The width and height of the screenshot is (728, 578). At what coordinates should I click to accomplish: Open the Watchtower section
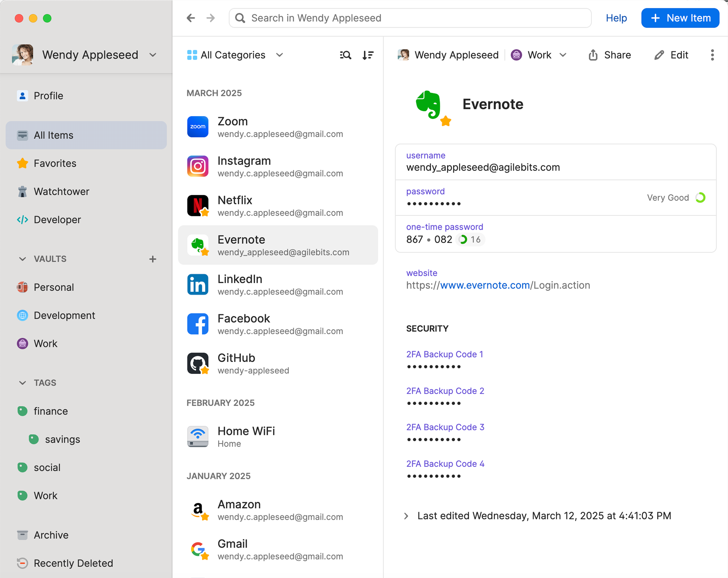pos(61,191)
